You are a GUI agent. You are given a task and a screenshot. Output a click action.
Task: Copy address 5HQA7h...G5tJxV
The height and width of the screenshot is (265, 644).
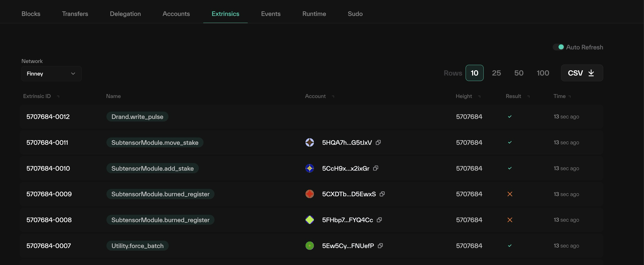378,142
